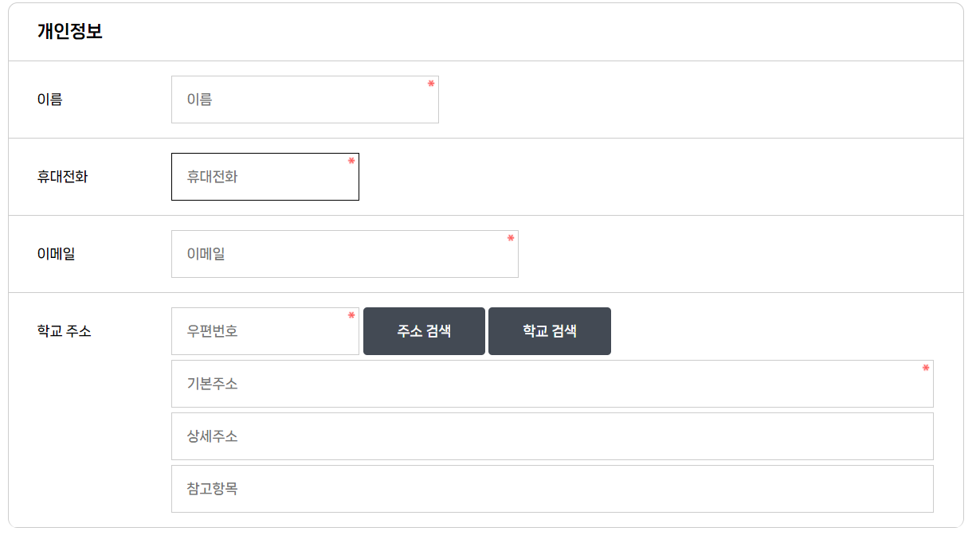Click the required asterisk beside 이름 field
This screenshot has height=539, width=980.
429,82
